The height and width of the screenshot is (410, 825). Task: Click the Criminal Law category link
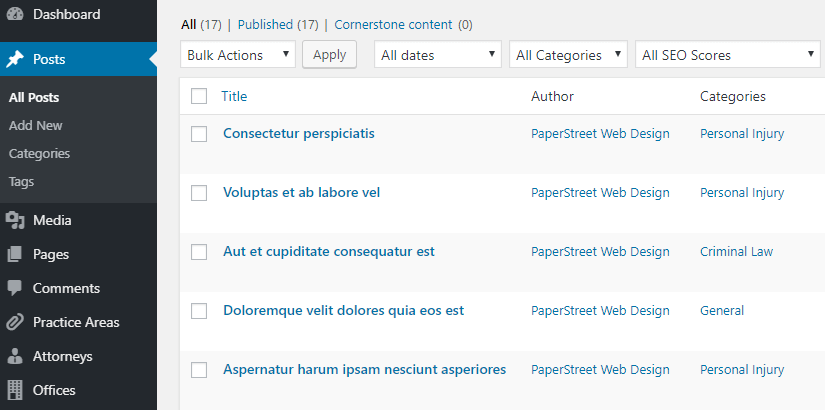click(736, 252)
